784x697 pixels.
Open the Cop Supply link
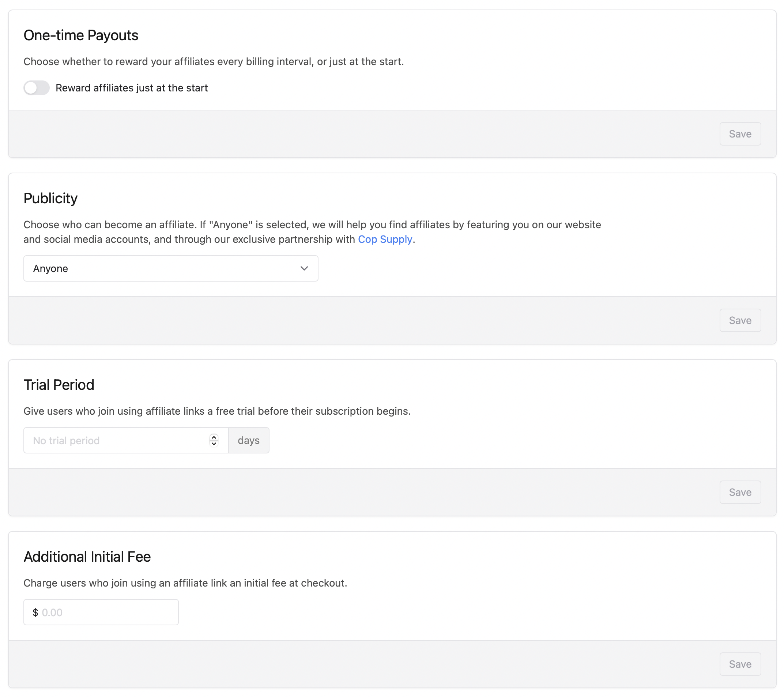tap(385, 240)
